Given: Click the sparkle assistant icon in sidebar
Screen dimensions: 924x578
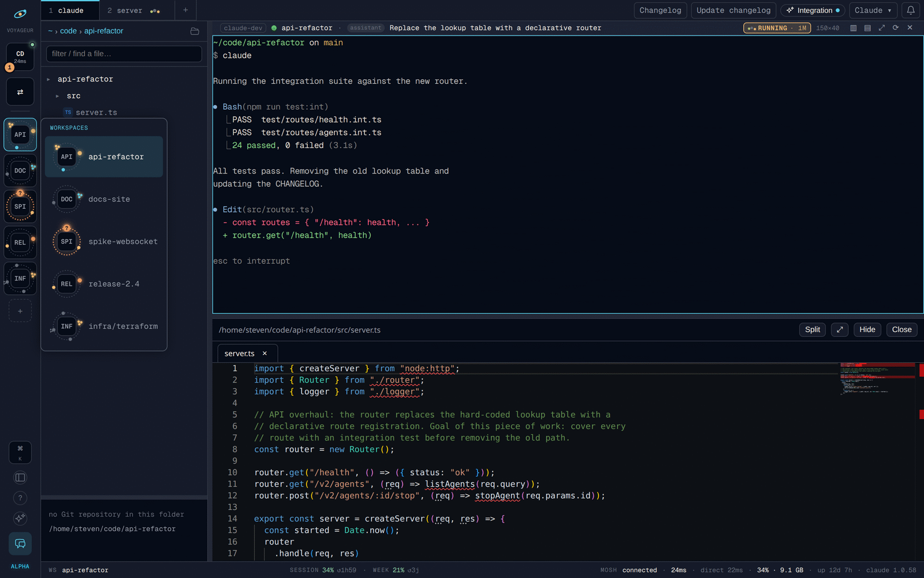Looking at the screenshot, I should [20, 518].
